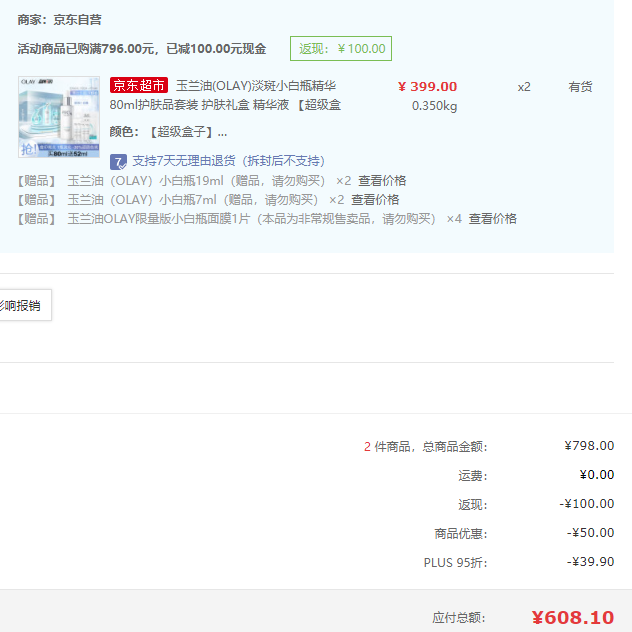Click the 应付总额 ¥608.10 amount
632x632 pixels.
(572, 617)
